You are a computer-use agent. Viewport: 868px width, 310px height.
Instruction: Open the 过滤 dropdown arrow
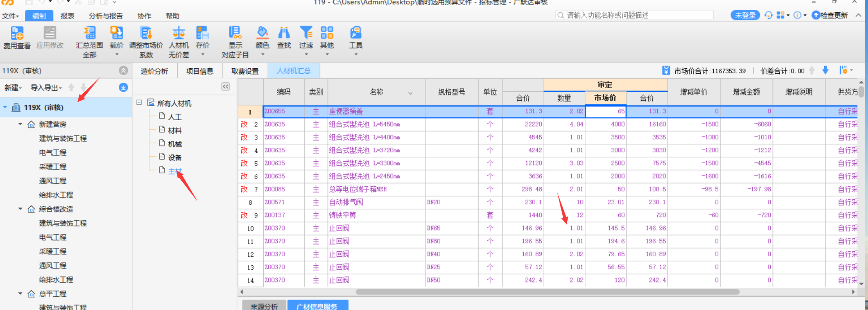(x=306, y=55)
